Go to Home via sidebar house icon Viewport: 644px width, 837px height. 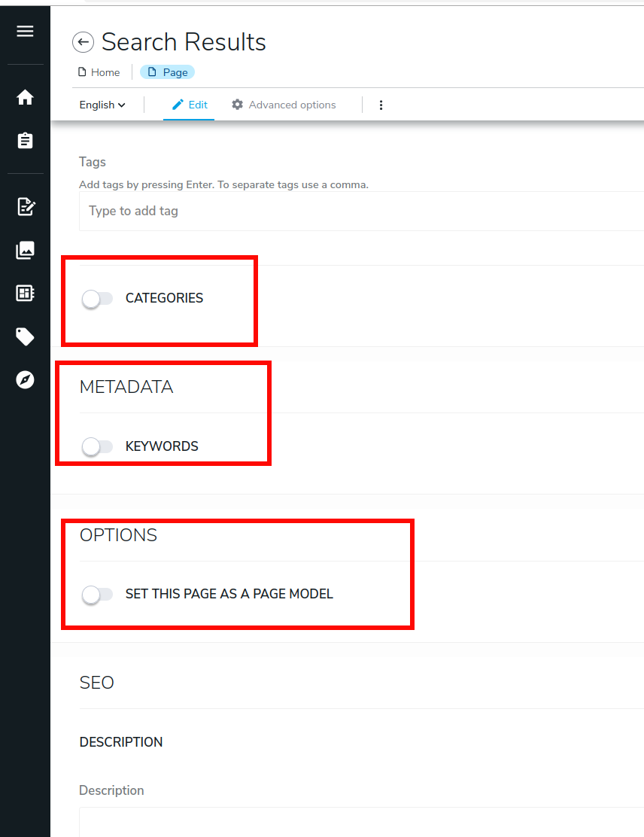pyautogui.click(x=25, y=97)
